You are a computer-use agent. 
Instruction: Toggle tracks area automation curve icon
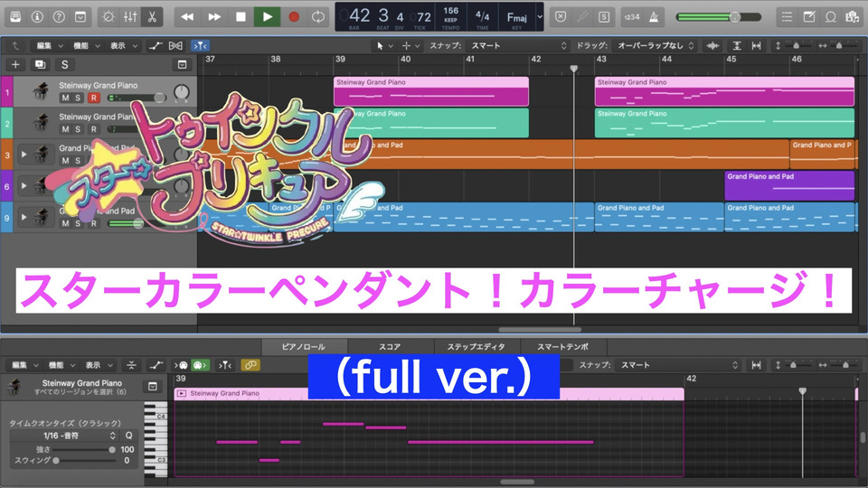click(x=156, y=46)
